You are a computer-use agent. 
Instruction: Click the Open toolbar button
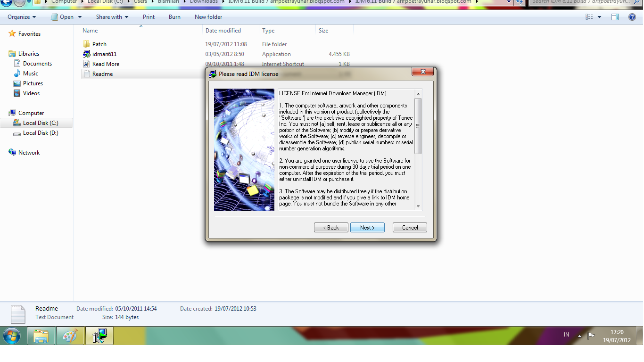62,17
